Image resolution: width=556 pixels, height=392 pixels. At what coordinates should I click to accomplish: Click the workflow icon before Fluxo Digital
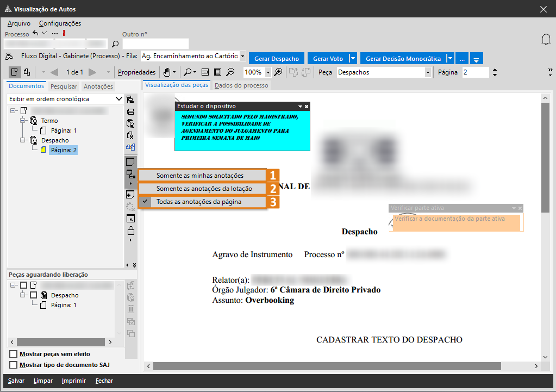pyautogui.click(x=9, y=56)
